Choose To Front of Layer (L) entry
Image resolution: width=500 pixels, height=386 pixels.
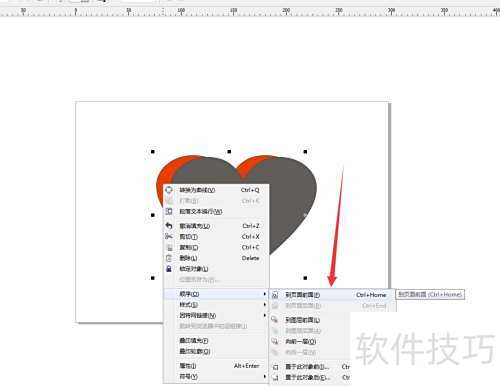(310, 320)
